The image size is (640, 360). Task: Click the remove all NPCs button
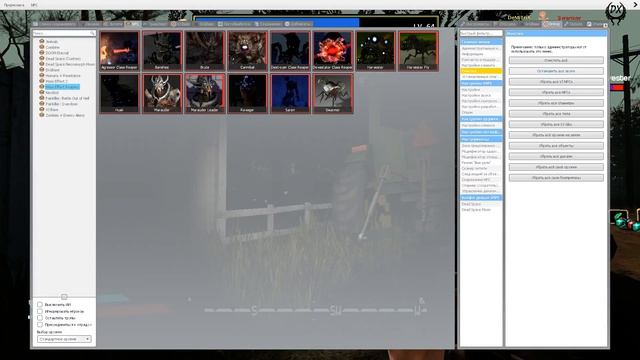coord(556,92)
